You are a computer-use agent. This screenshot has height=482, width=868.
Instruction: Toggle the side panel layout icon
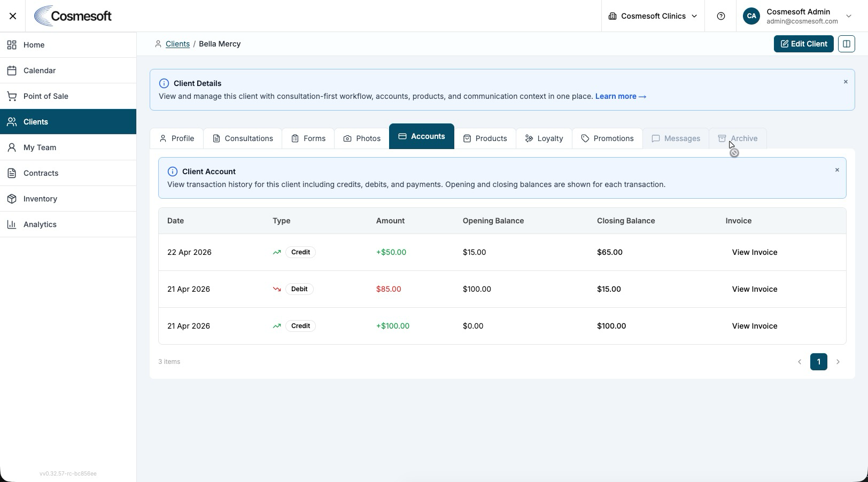[x=847, y=44]
